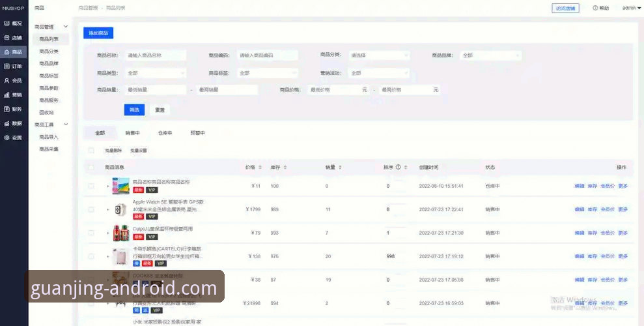
Task: Click 更多 for the ¥11 product row
Action: [623, 186]
